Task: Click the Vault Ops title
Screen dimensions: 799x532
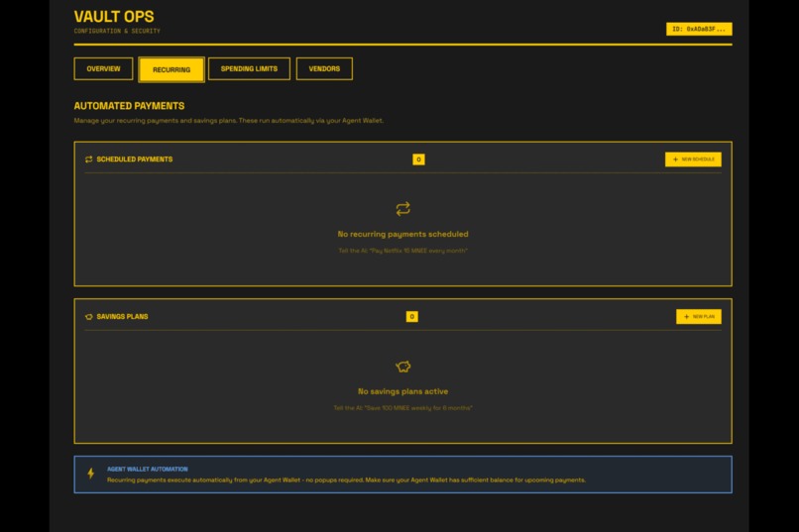Action: (114, 16)
